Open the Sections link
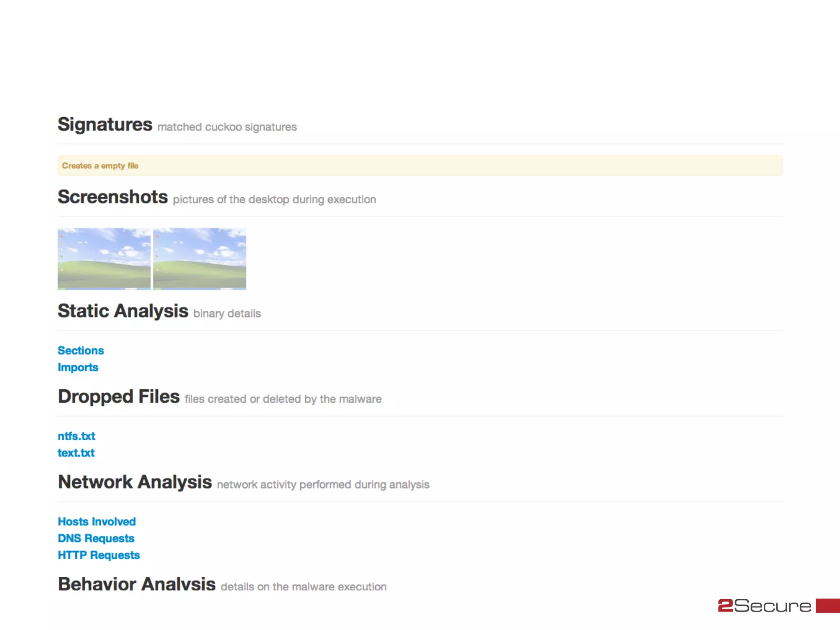 [x=81, y=351]
